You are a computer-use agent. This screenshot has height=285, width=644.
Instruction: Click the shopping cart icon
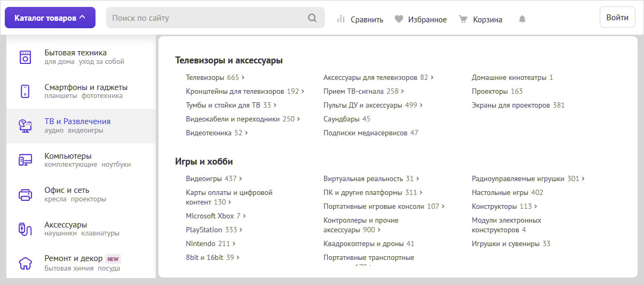463,19
